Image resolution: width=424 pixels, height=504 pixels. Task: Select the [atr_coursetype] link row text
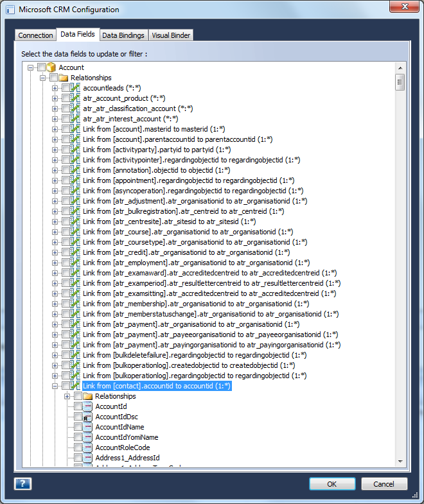pos(195,242)
